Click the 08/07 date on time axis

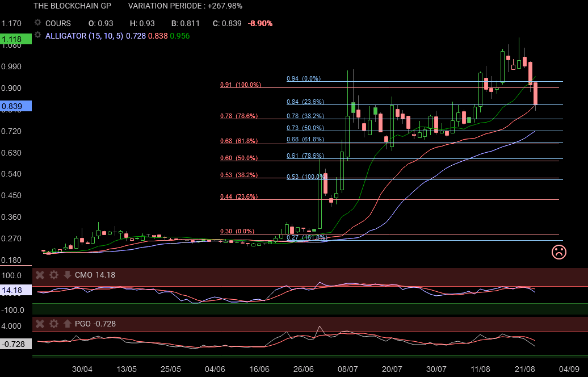[347, 369]
